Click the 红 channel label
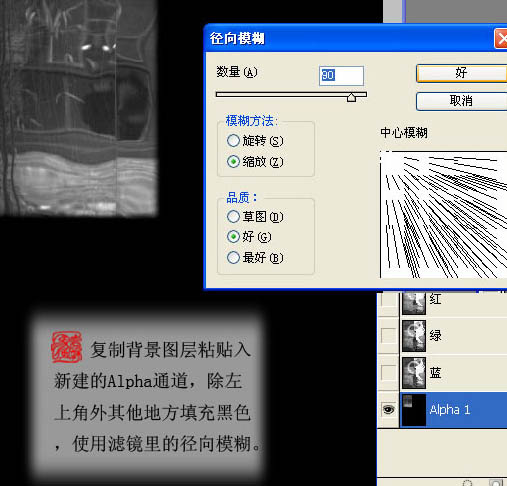 435,299
